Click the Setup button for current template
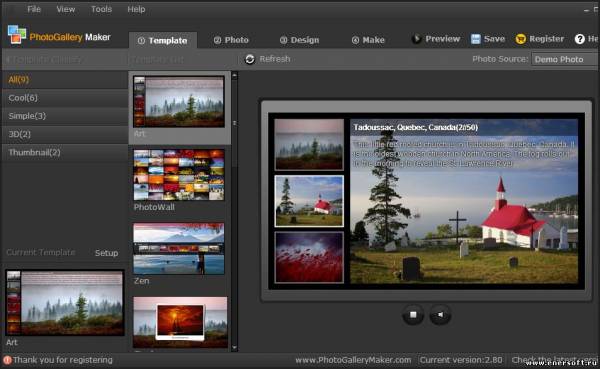 106,253
